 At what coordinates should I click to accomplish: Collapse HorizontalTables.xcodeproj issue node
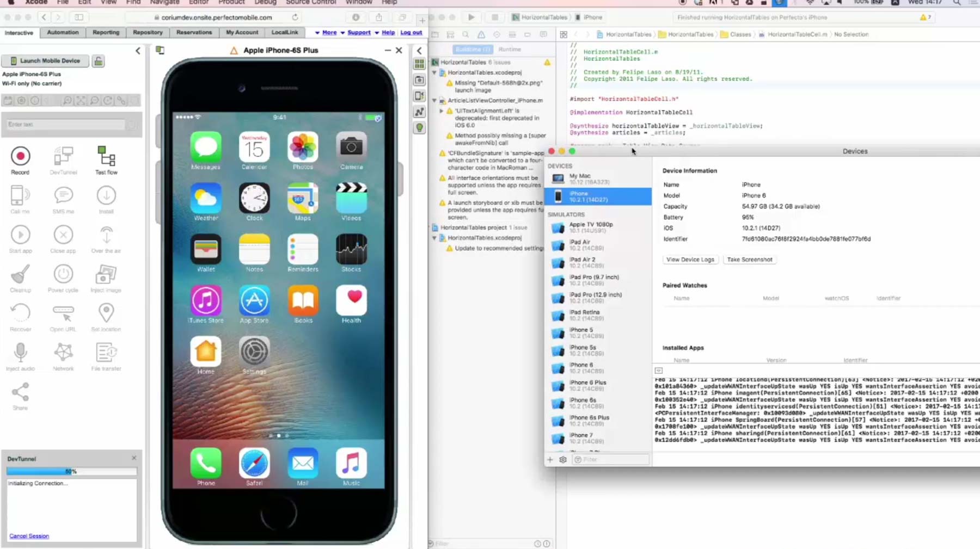pos(434,72)
